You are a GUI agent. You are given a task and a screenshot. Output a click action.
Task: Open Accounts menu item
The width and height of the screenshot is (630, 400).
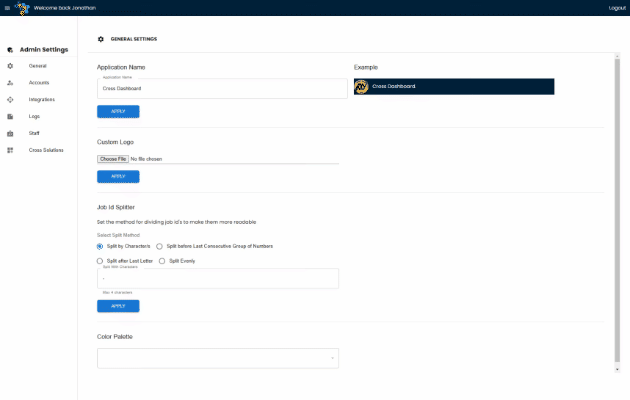point(39,83)
